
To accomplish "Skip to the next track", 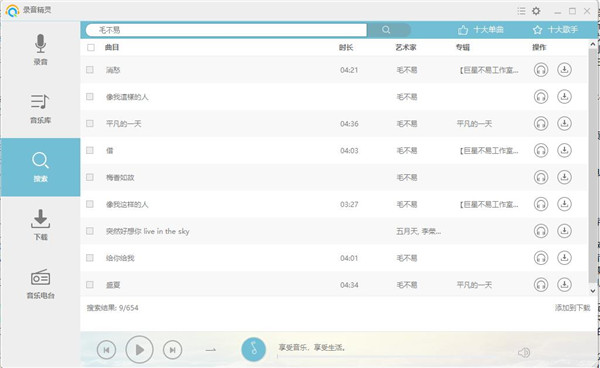I will tap(173, 350).
